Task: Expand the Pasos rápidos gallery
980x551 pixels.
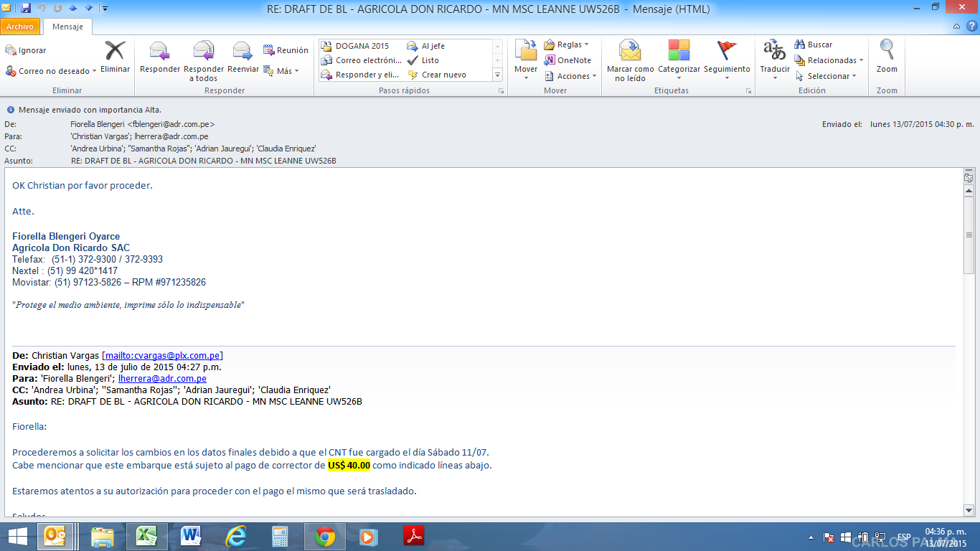Action: coord(497,75)
